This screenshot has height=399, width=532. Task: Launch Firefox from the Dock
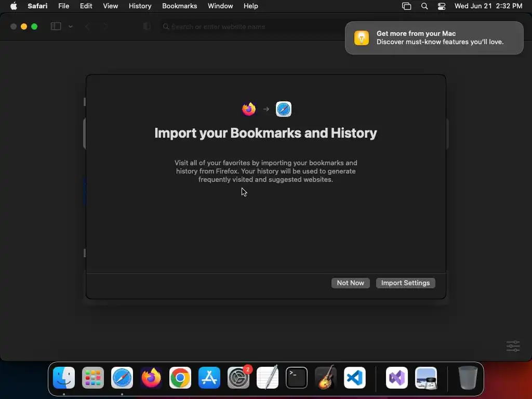(151, 378)
